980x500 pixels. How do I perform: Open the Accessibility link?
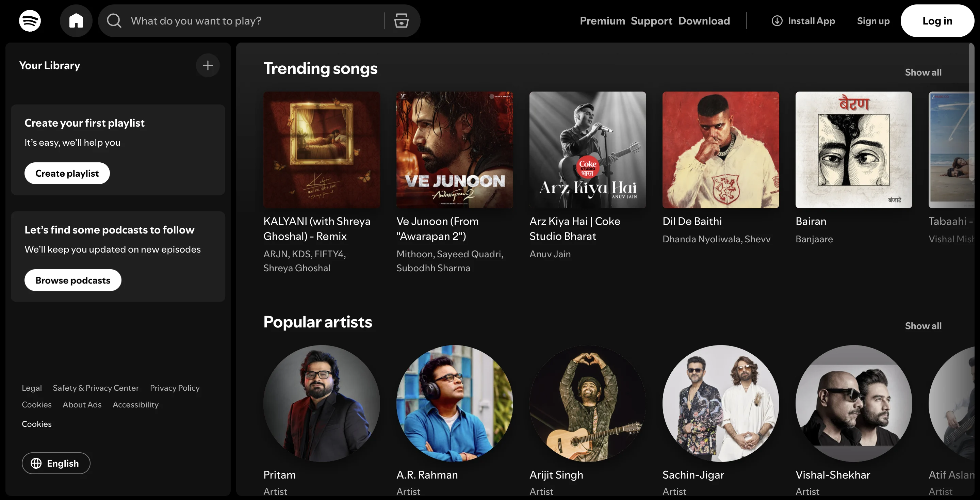pos(135,405)
